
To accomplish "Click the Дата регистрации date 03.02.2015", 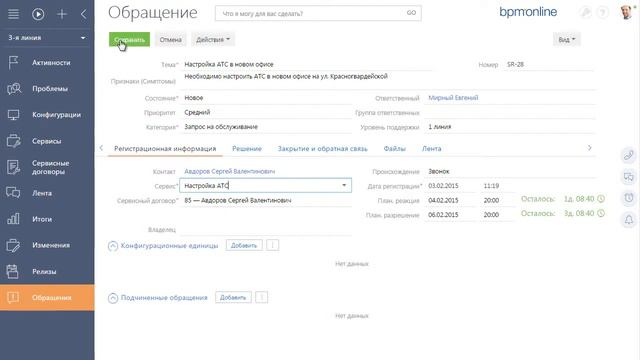I will click(443, 186).
